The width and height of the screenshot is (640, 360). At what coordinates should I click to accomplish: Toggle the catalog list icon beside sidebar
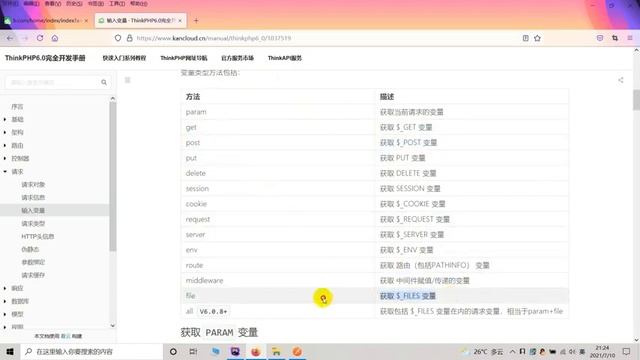tap(127, 80)
